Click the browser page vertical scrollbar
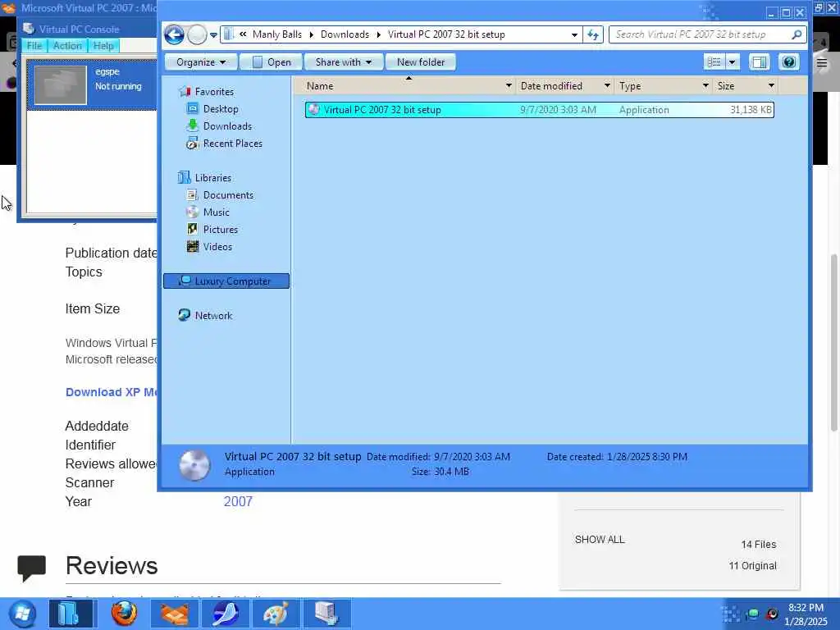 (834, 343)
